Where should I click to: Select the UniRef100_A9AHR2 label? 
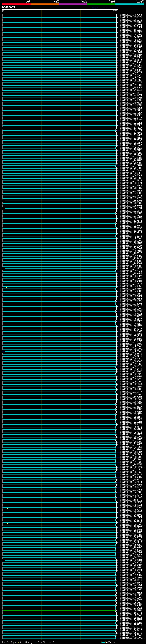pyautogui.click(x=131, y=273)
